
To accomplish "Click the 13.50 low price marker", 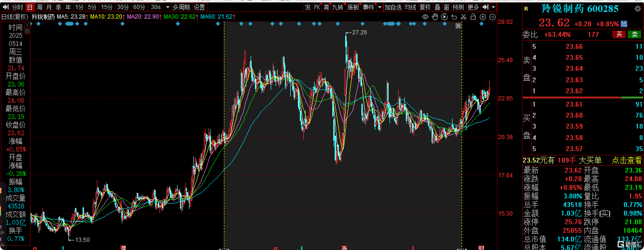I will pyautogui.click(x=82, y=240).
